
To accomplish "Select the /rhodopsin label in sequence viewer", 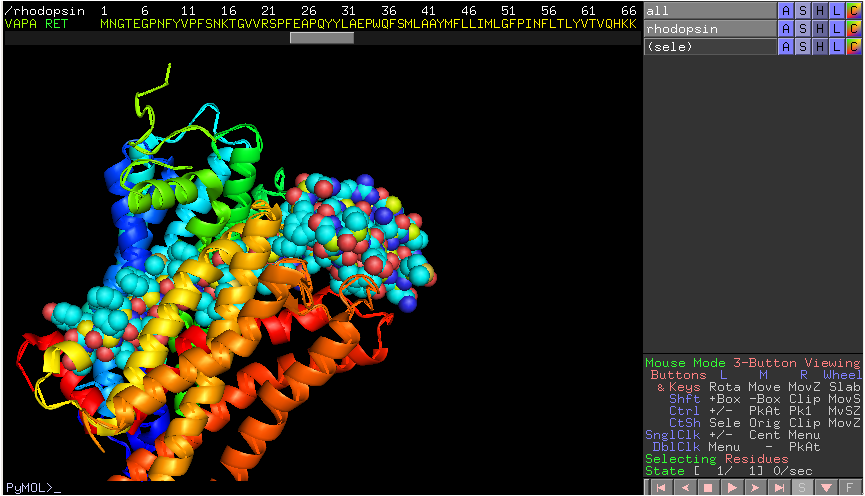I will tap(45, 11).
